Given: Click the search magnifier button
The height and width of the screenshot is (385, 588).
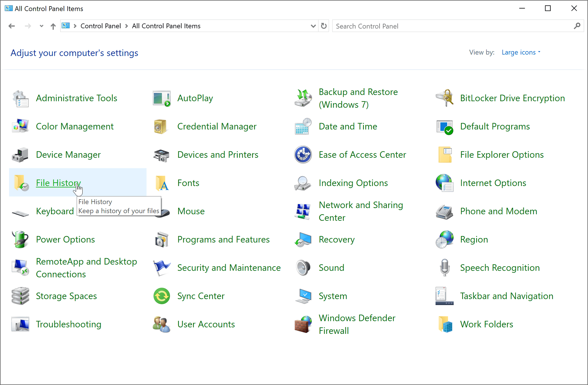Looking at the screenshot, I should (x=577, y=26).
